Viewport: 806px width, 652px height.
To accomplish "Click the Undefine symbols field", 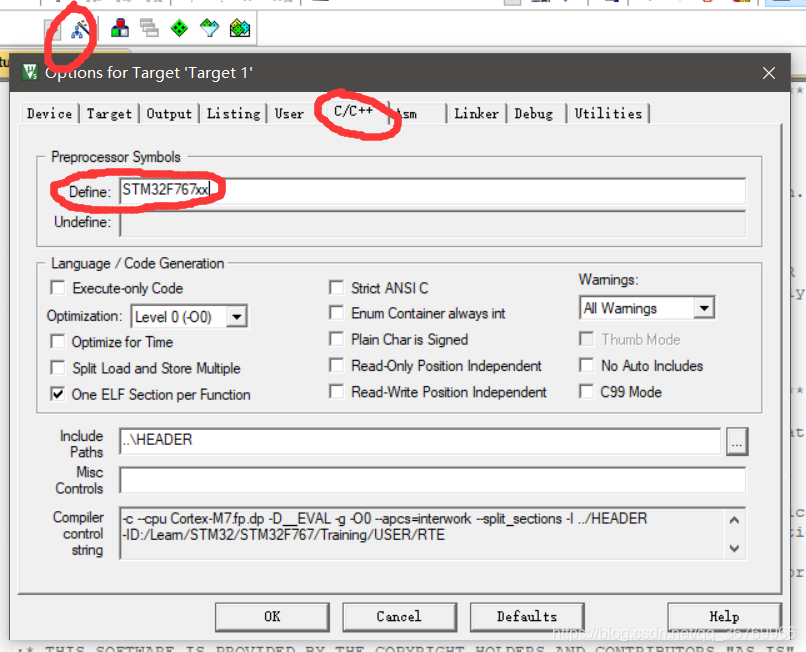I will pyautogui.click(x=432, y=223).
